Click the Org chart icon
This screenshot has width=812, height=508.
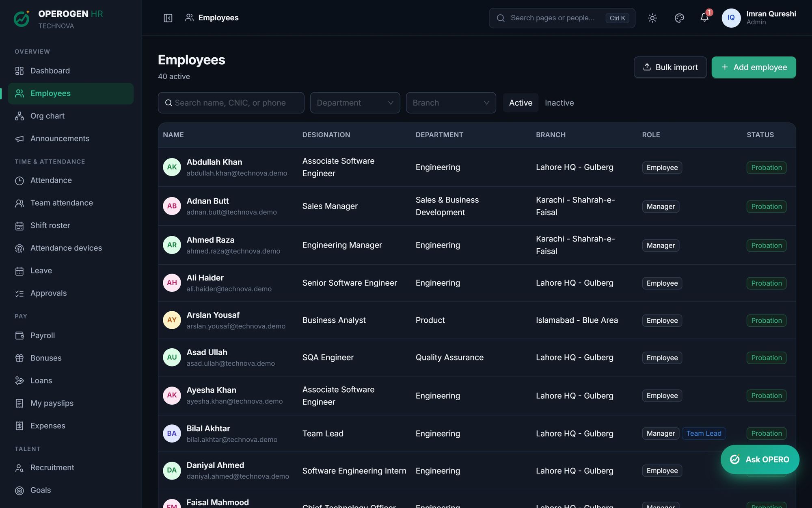coord(19,116)
